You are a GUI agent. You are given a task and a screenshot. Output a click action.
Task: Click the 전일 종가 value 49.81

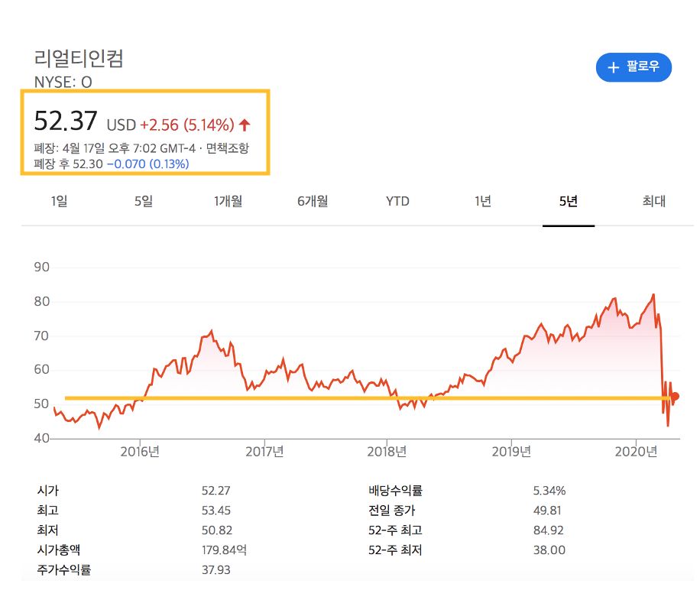tap(547, 511)
